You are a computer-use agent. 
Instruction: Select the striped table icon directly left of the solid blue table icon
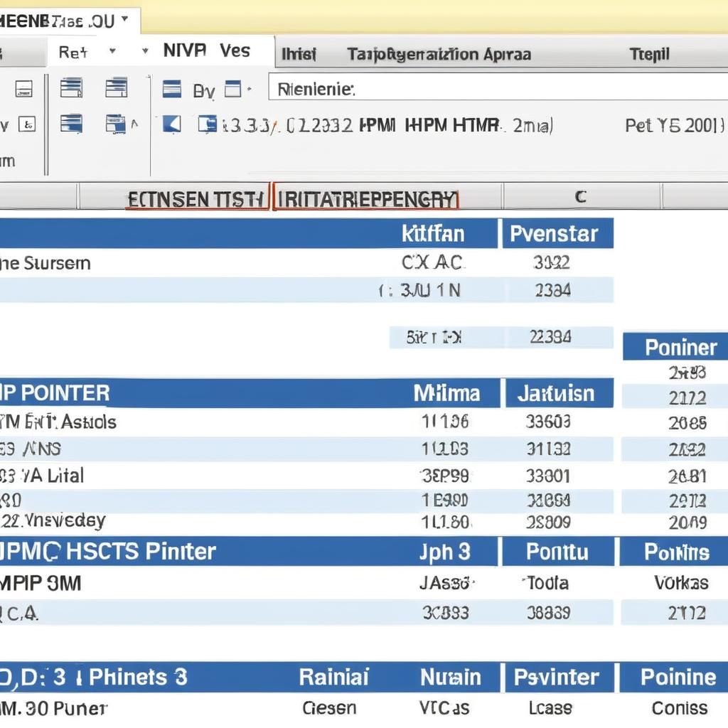pyautogui.click(x=117, y=87)
